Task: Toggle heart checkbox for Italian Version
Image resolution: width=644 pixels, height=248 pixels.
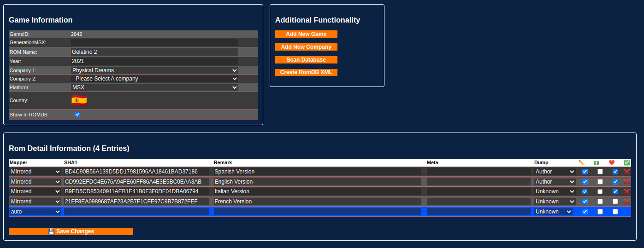Action: pos(615,191)
